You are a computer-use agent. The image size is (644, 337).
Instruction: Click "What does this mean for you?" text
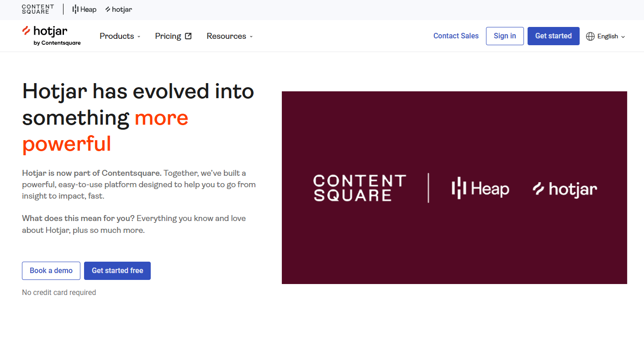coord(78,218)
